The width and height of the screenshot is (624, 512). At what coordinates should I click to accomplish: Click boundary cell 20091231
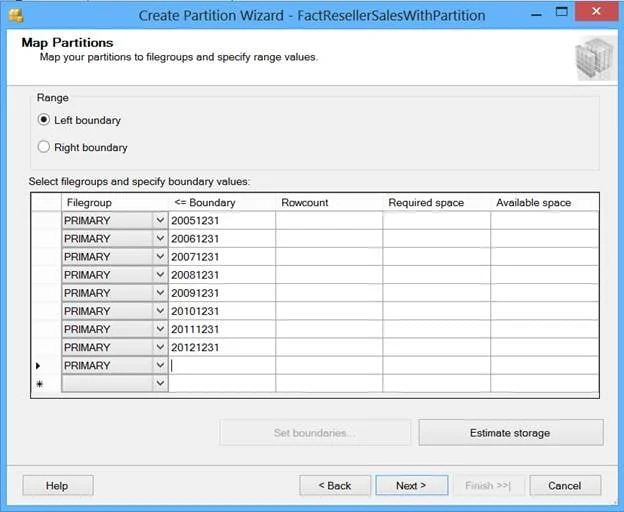(x=222, y=293)
